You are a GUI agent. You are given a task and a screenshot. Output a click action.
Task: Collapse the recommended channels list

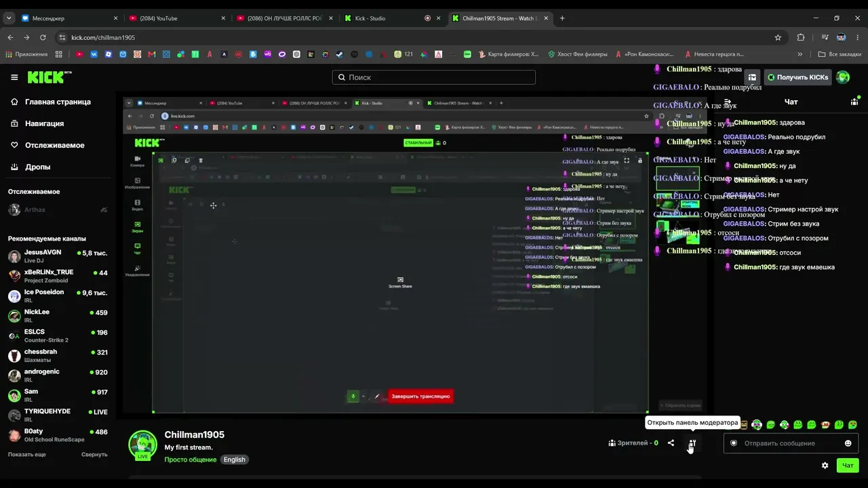94,454
